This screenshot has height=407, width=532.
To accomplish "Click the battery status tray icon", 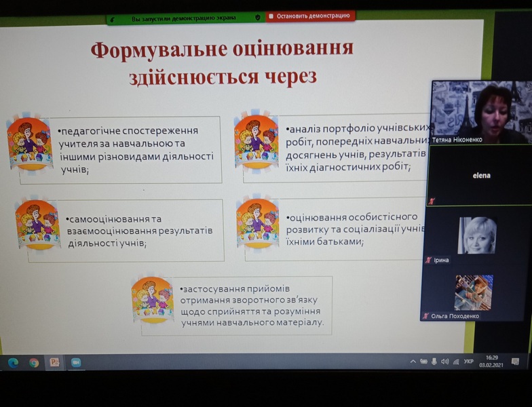I will pyautogui.click(x=423, y=362).
